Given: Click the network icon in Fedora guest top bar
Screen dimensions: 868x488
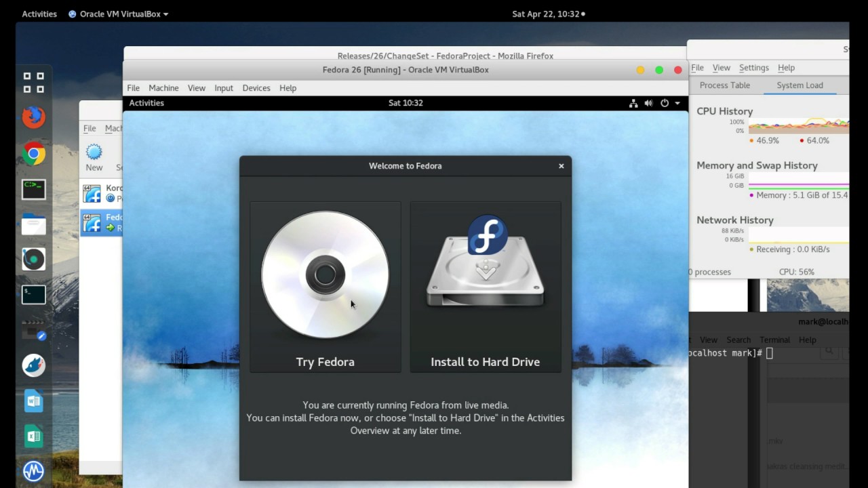Looking at the screenshot, I should tap(633, 103).
